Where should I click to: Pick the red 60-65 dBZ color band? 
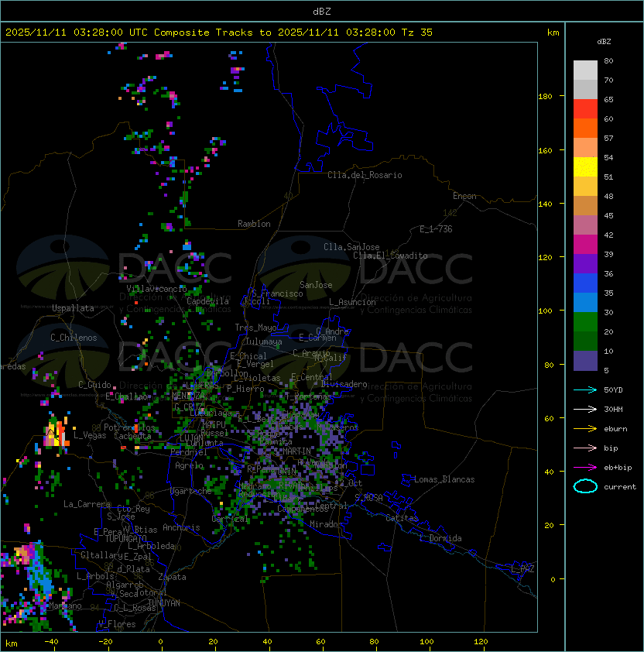pos(585,109)
